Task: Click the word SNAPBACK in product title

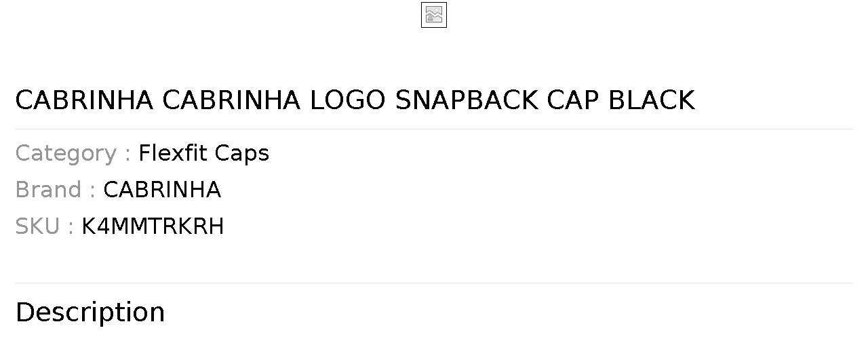Action: [x=467, y=100]
